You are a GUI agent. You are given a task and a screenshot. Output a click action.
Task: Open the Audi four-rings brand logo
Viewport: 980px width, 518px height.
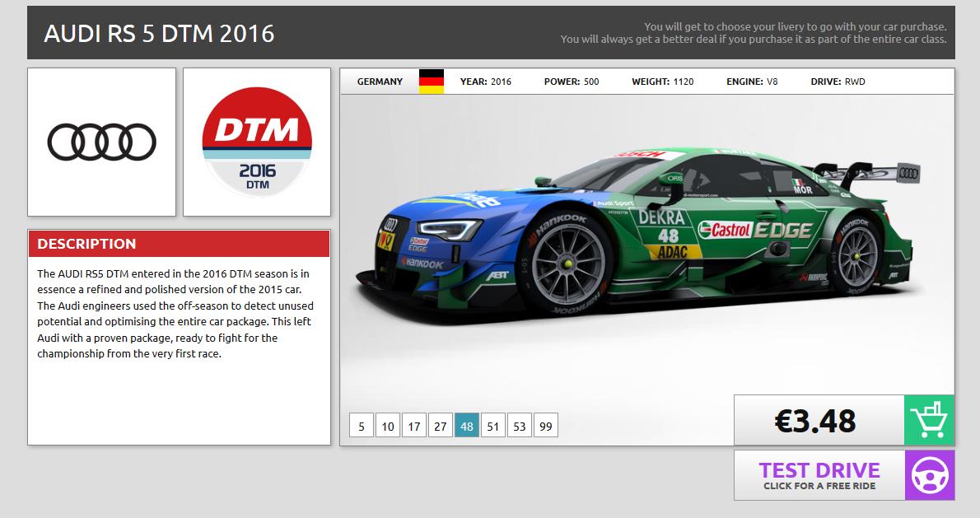(102, 142)
